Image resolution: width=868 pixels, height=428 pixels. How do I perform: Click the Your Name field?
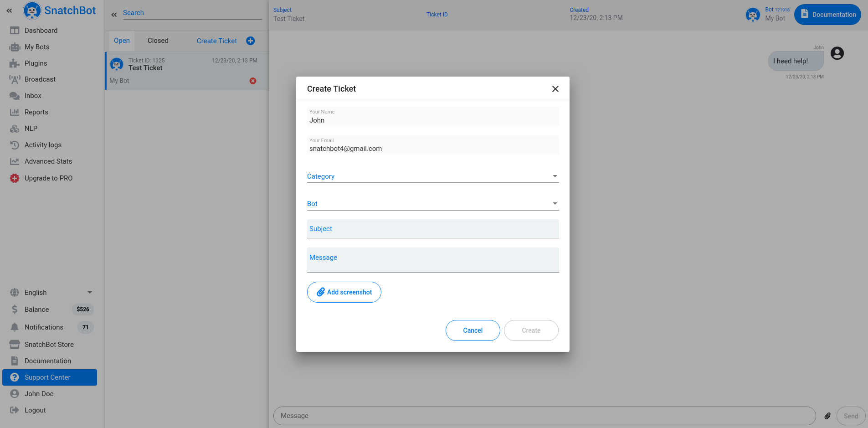coord(433,117)
